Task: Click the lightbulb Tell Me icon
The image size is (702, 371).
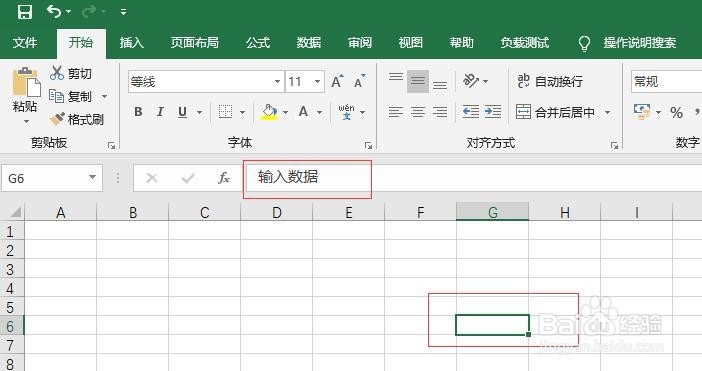Action: tap(584, 43)
